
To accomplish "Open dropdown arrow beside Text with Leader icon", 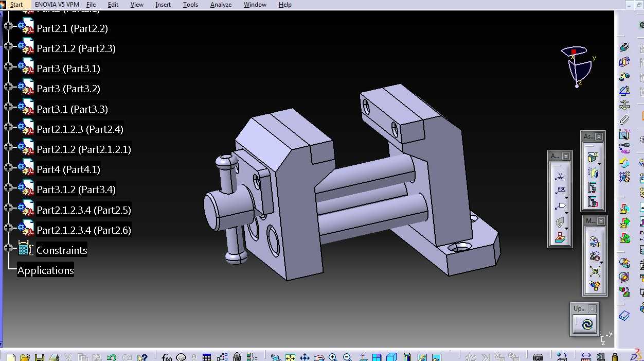I will coord(567,197).
